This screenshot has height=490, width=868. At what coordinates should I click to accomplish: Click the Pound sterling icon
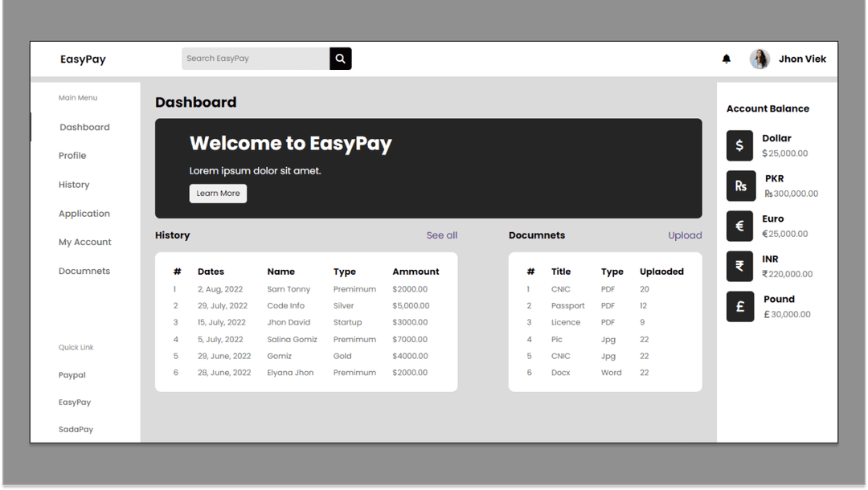740,306
